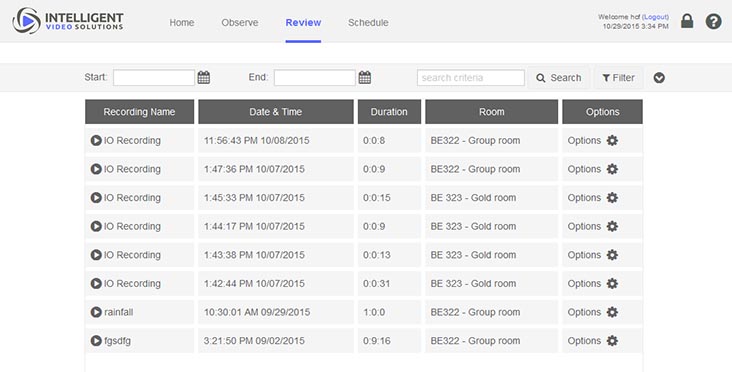Viewport: 732px width, 372px height.
Task: Play the 1:42:44 PM IO Recording
Action: [96, 283]
